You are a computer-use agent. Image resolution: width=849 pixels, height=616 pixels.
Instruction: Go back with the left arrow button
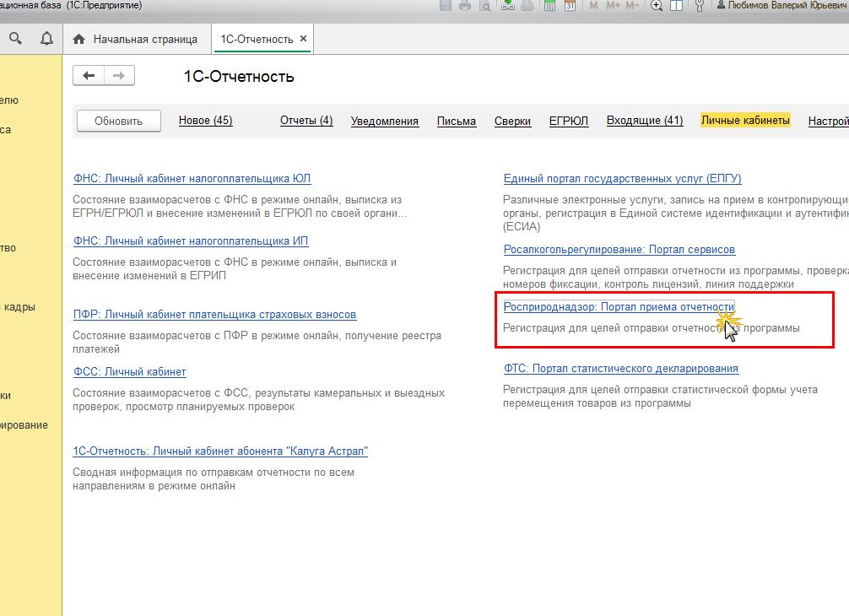[x=89, y=75]
